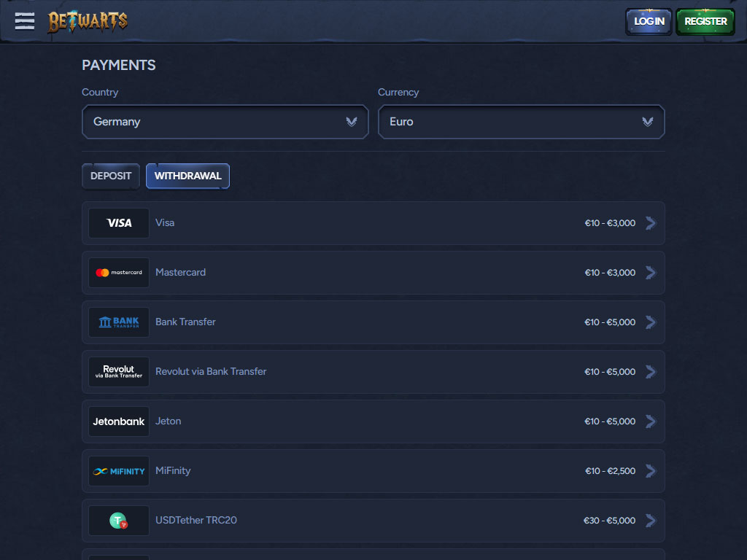Click the Betwarts logo
The image size is (747, 560).
[x=88, y=21]
